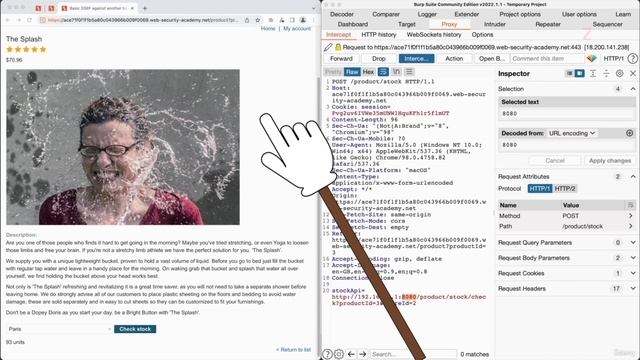
Task: Select the HTTP/2 protocol toggle
Action: click(x=565, y=189)
